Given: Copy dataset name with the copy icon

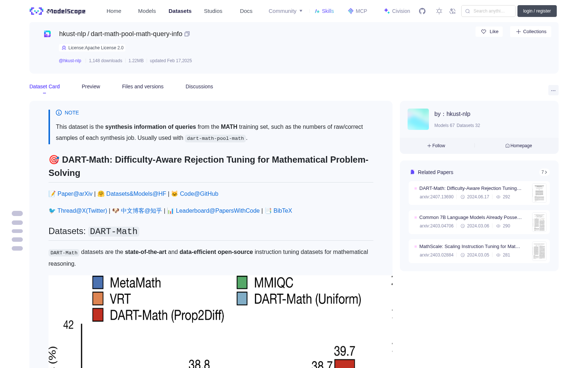Looking at the screenshot, I should point(187,34).
